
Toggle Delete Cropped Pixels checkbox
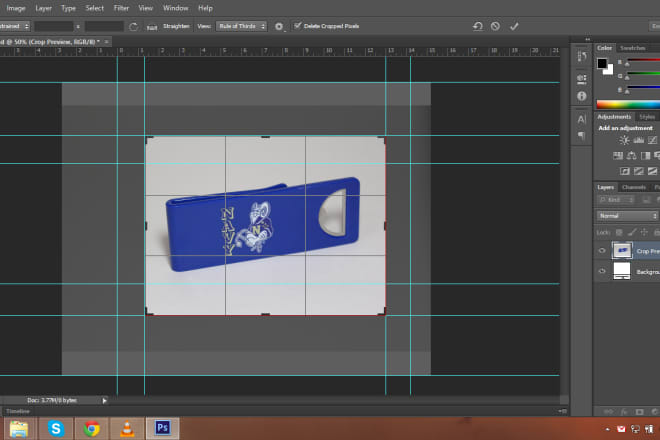(x=298, y=26)
